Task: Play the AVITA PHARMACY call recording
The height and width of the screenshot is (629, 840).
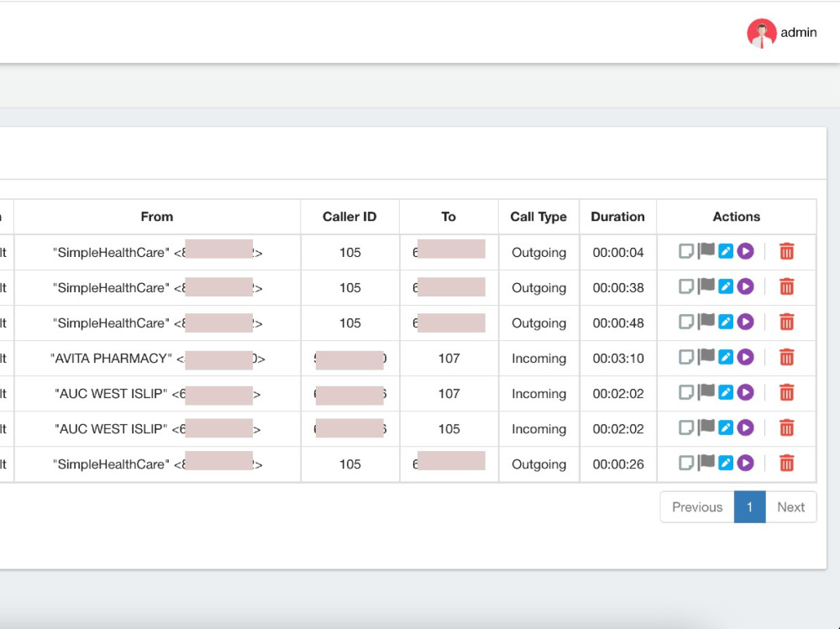Action: [745, 357]
